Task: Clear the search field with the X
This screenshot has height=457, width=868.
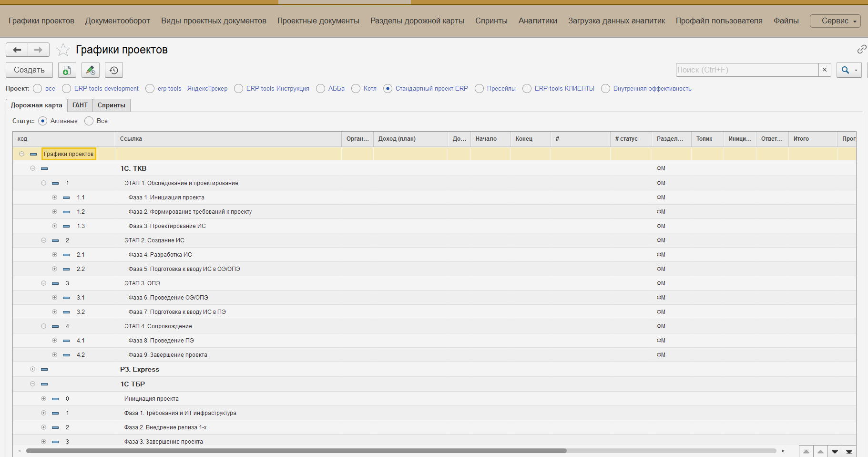Action: coord(825,70)
